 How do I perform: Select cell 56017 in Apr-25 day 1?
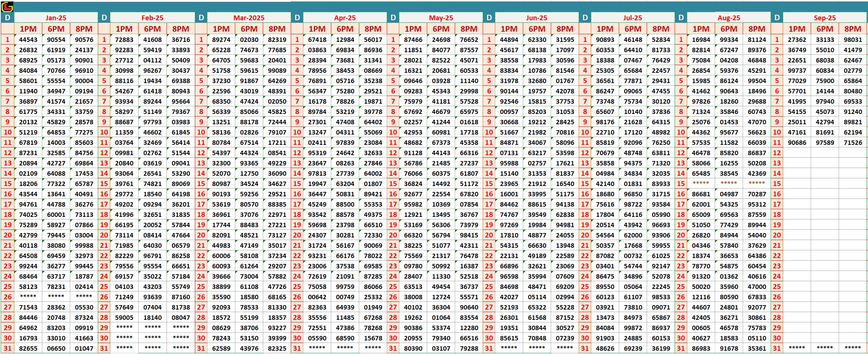coord(373,40)
